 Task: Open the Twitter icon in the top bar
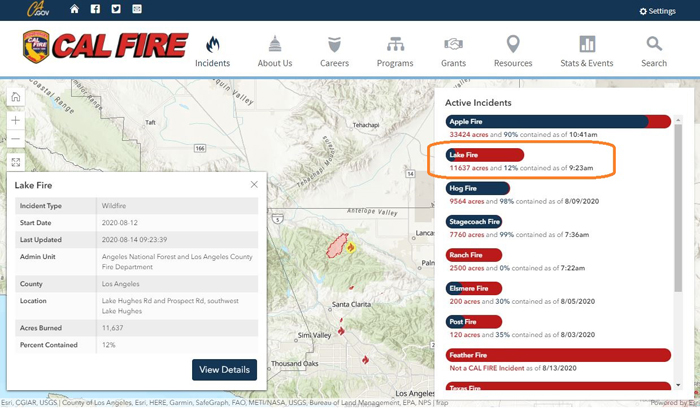point(116,9)
